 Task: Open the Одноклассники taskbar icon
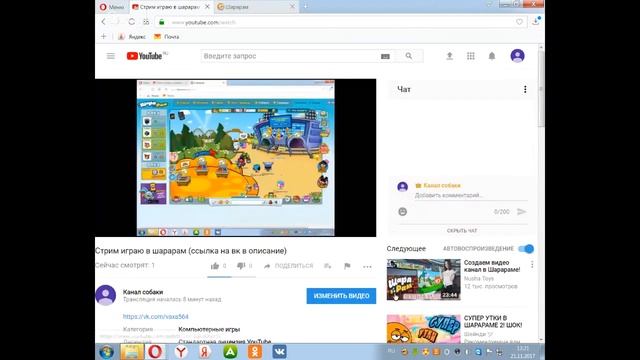pyautogui.click(x=255, y=352)
